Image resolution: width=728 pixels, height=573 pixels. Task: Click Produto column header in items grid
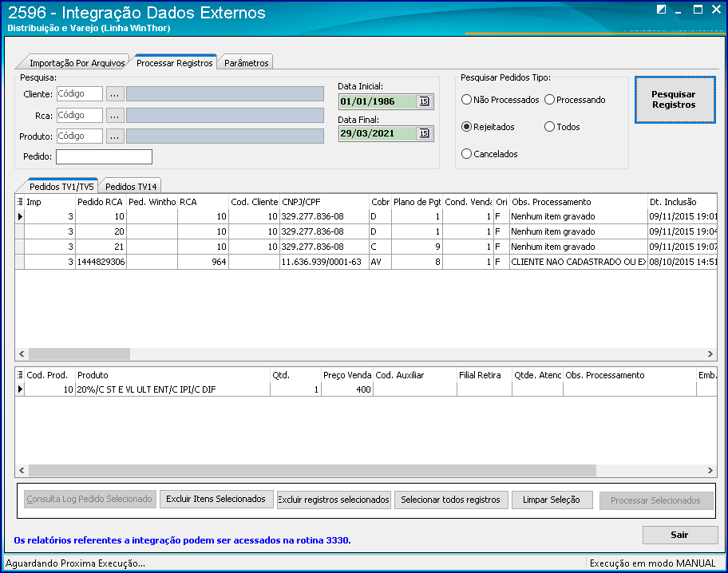[172, 375]
